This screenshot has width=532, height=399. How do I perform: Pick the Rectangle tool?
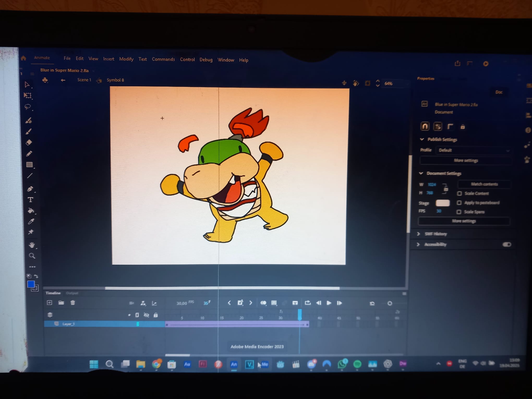pos(29,165)
